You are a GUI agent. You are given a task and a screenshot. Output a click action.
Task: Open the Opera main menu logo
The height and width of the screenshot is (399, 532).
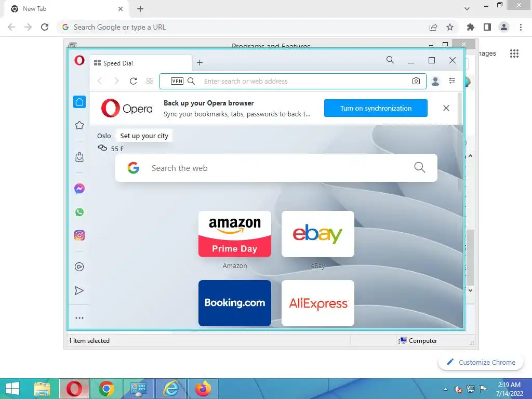[x=79, y=60]
